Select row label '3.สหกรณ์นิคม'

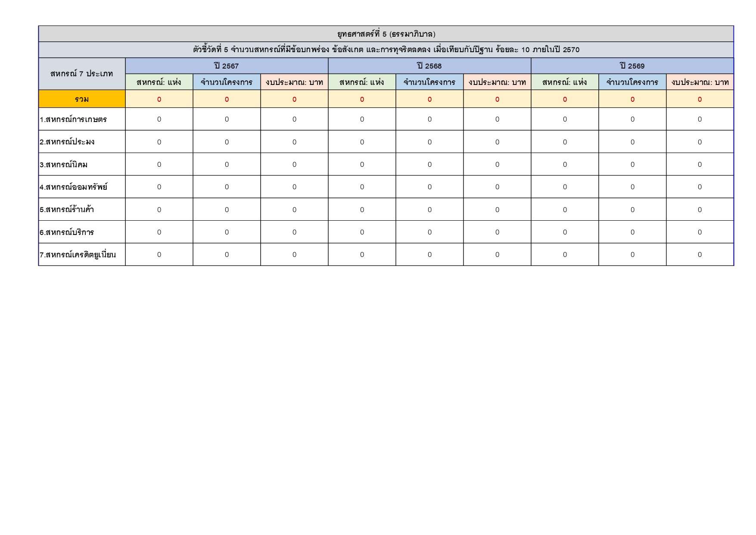[x=82, y=164]
